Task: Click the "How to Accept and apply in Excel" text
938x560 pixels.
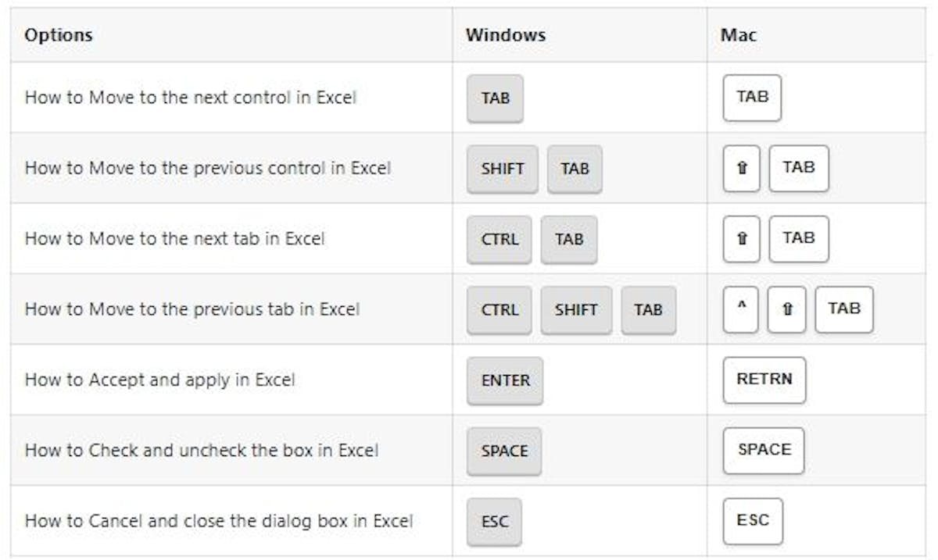Action: pos(159,380)
